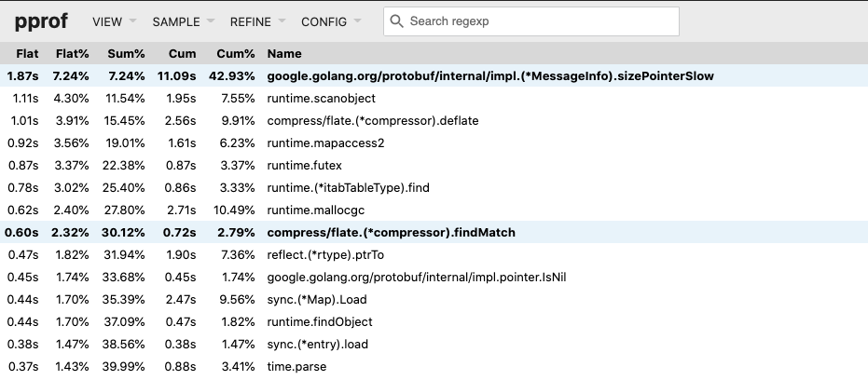Click the 10.49% cumulative percentage cell
Image resolution: width=868 pixels, height=380 pixels.
pyautogui.click(x=234, y=210)
